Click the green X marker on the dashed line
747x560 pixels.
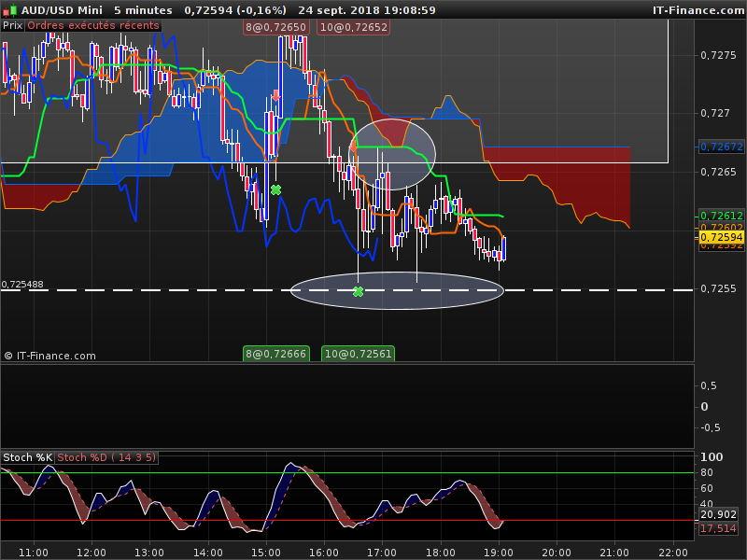[x=359, y=291]
